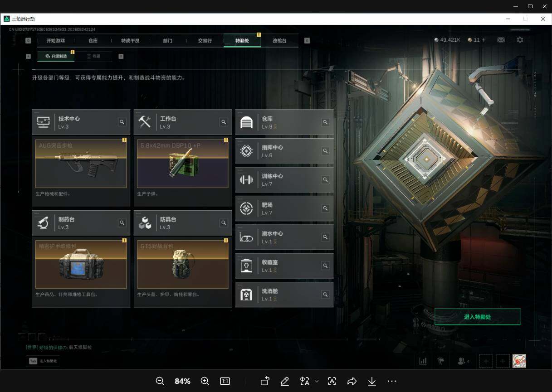This screenshot has height=392, width=552.
Task: Open the 潜水中心 Lv.1 department row
Action: point(284,237)
